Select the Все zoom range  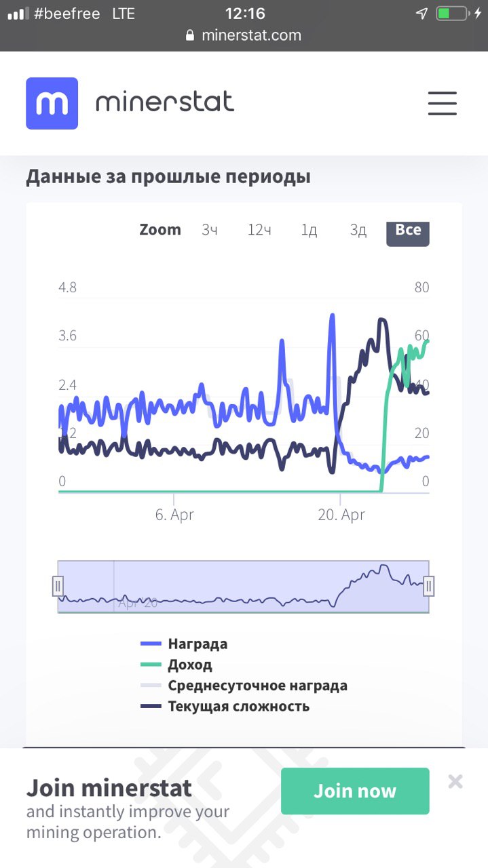[x=408, y=230]
